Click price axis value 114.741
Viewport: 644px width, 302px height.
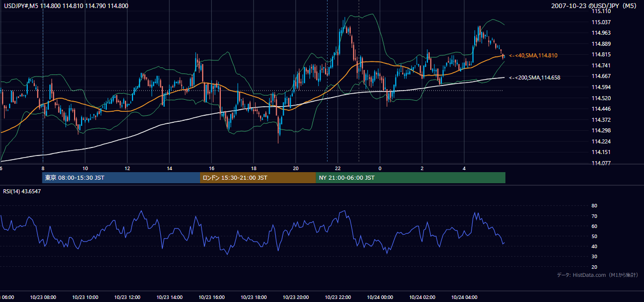[x=601, y=65]
